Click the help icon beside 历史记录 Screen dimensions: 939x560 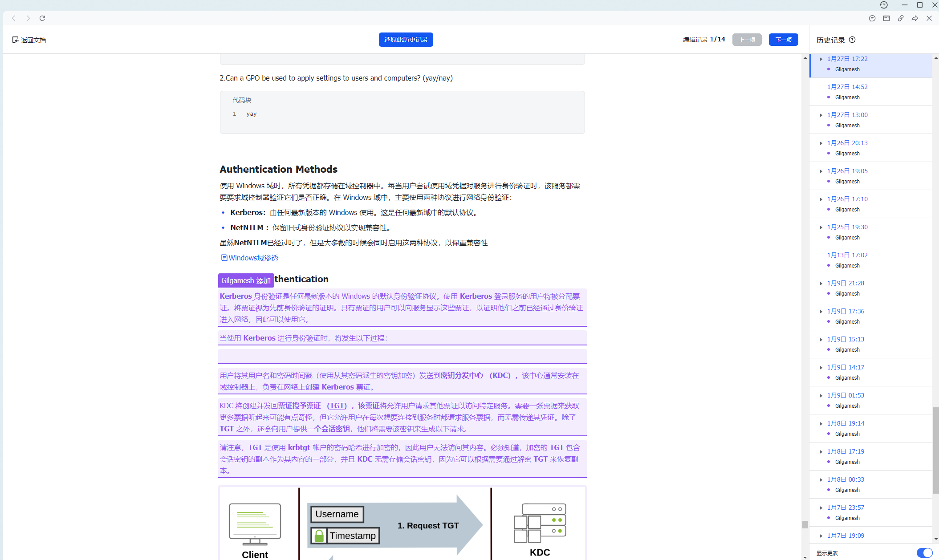click(x=852, y=40)
